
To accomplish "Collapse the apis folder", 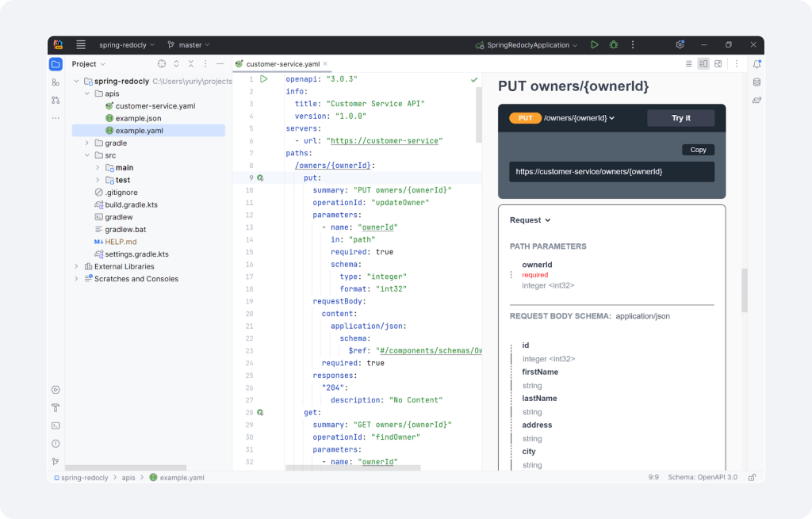I will 87,93.
